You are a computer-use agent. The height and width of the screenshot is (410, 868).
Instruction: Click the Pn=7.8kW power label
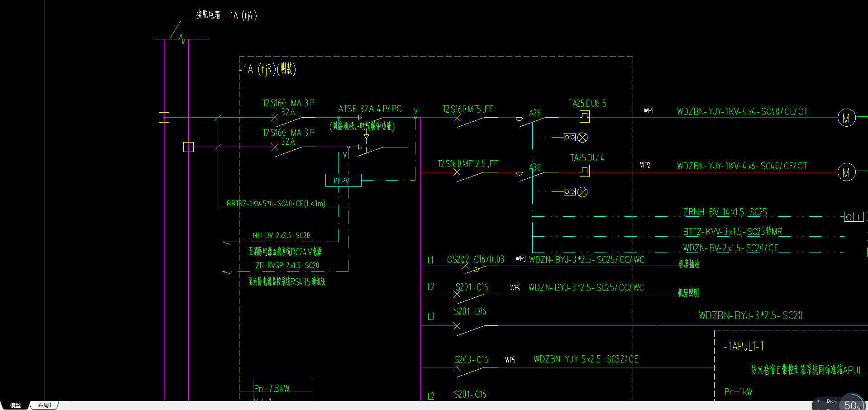tap(272, 388)
